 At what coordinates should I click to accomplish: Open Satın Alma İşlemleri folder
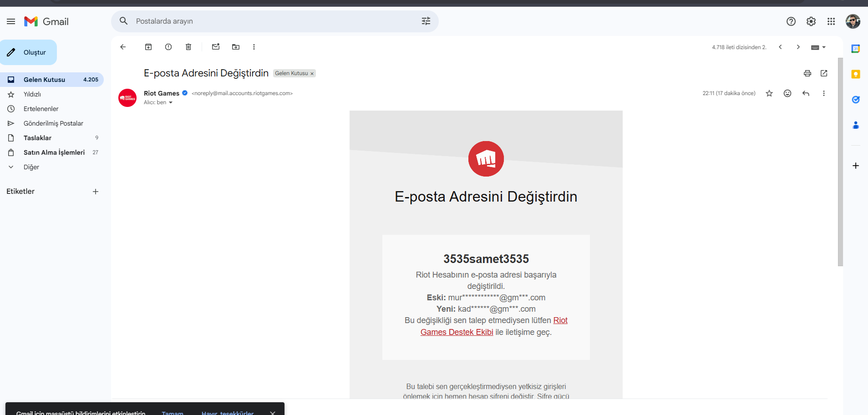tap(52, 152)
